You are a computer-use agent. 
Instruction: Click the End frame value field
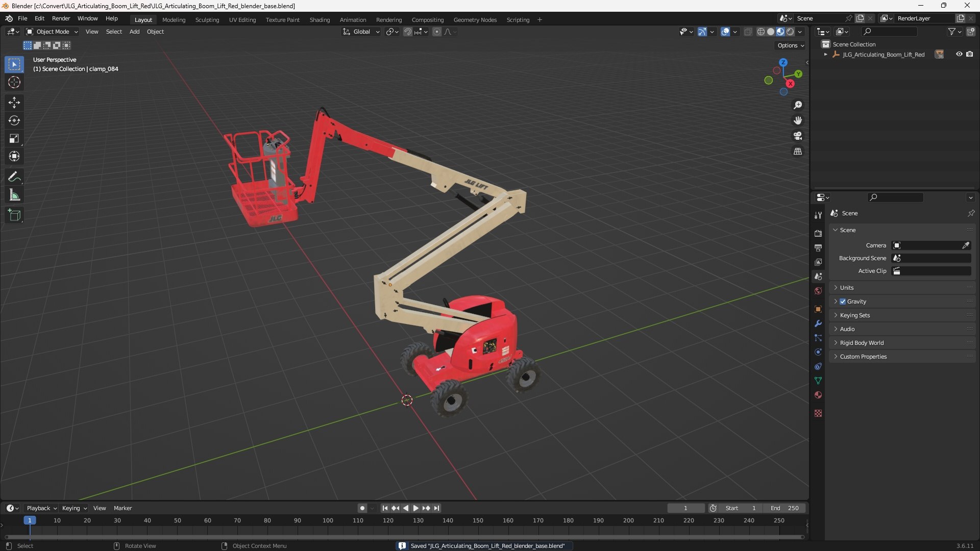point(785,508)
